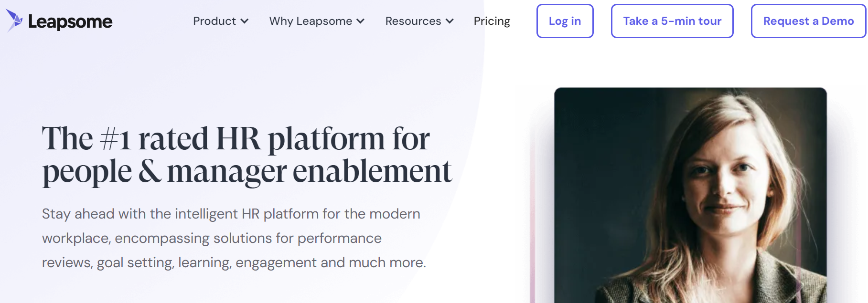Viewport: 868px width, 303px height.
Task: Click the Leapsome wordmark to go home
Action: tap(70, 21)
